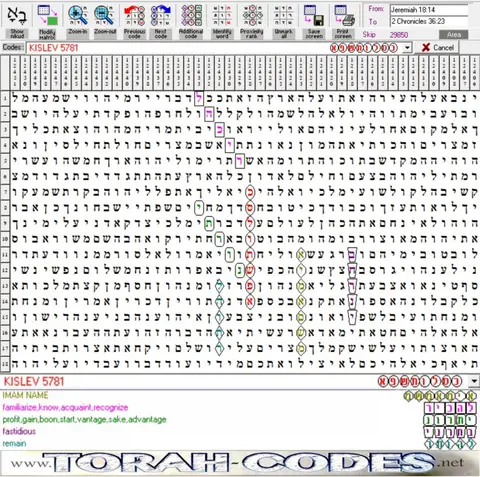Image resolution: width=480 pixels, height=477 pixels.
Task: Click the To field showing 2 Chronicles 36:23
Action: [429, 21]
